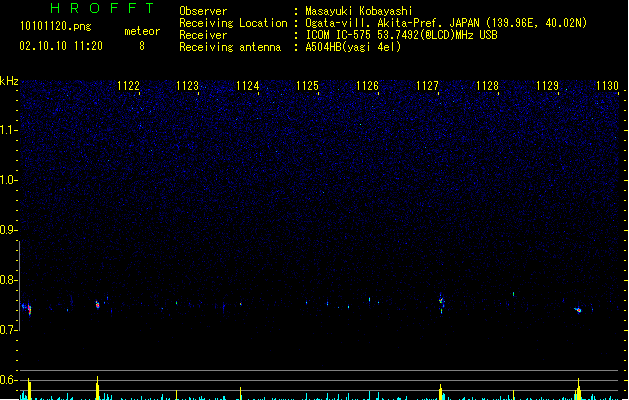Click the Observer label
629x400 pixels.
[203, 11]
